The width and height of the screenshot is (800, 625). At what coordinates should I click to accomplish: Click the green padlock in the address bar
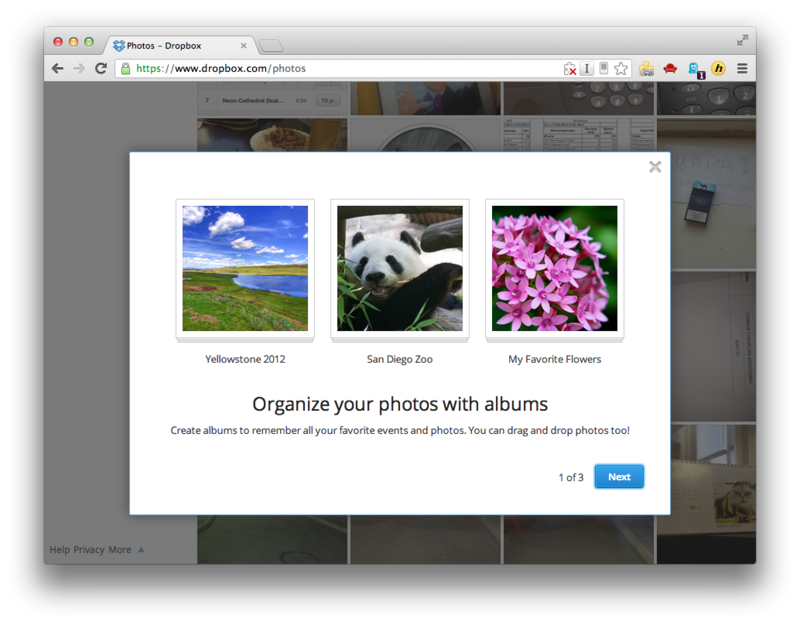click(x=126, y=68)
